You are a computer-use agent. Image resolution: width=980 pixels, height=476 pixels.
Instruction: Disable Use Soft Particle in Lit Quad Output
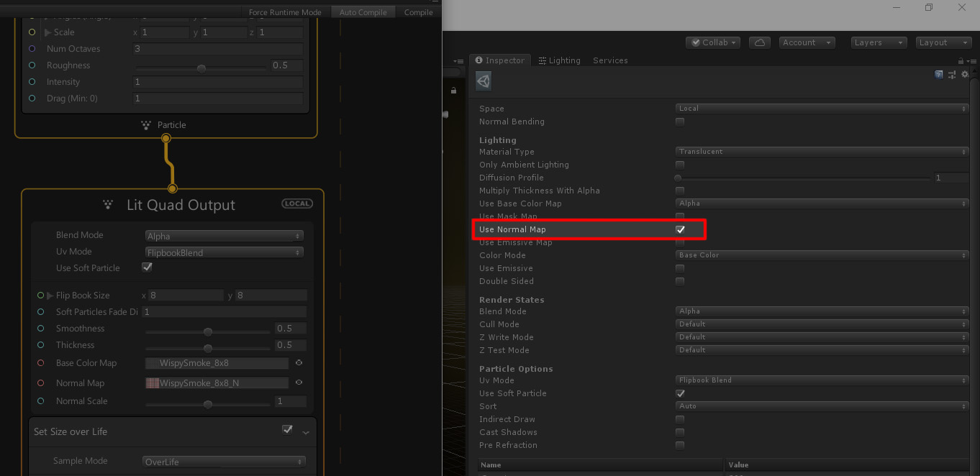pos(147,267)
